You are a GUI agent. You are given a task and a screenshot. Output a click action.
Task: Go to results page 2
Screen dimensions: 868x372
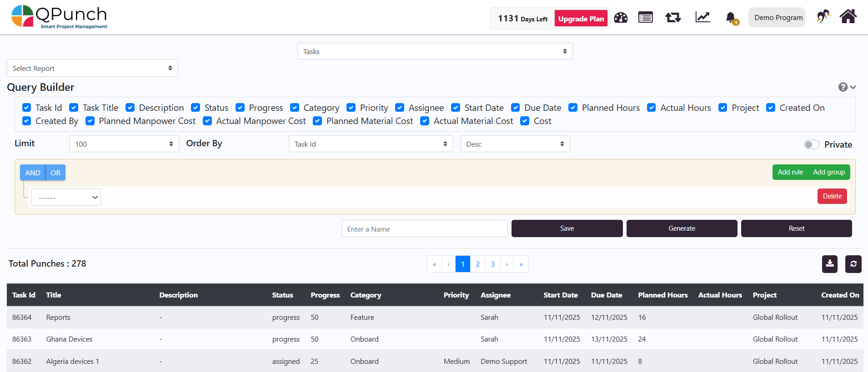pos(477,264)
